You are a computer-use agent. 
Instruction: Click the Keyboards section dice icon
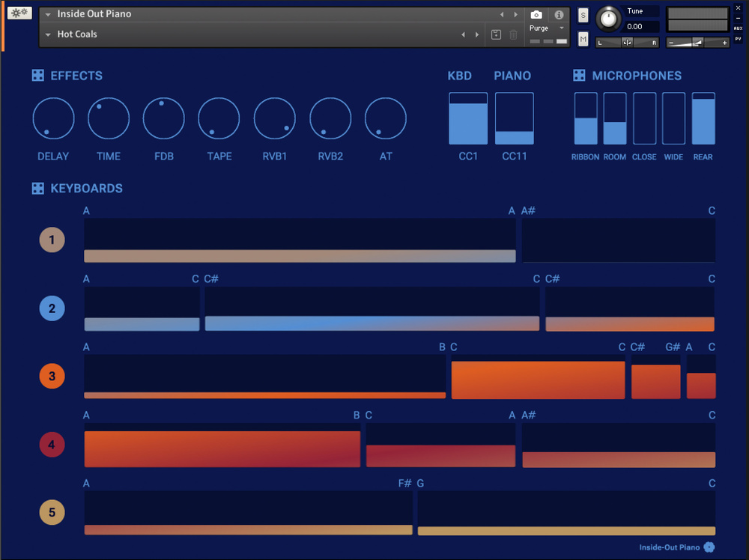[x=38, y=189]
